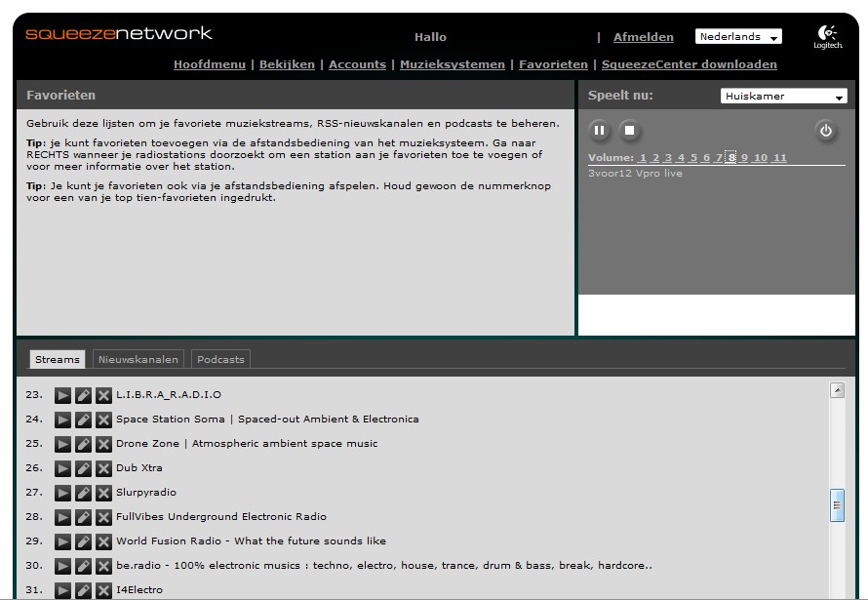Switch to the Streams tab
Image resolution: width=868 pixels, height=600 pixels.
click(57, 359)
